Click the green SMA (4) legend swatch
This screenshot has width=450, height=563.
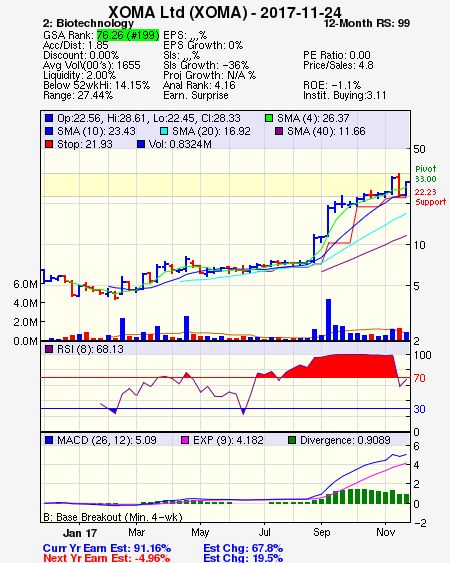coord(269,118)
